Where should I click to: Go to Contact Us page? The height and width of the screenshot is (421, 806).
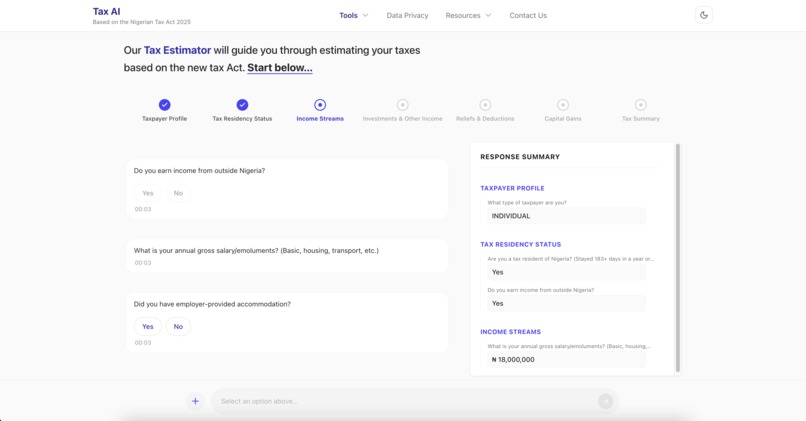528,15
